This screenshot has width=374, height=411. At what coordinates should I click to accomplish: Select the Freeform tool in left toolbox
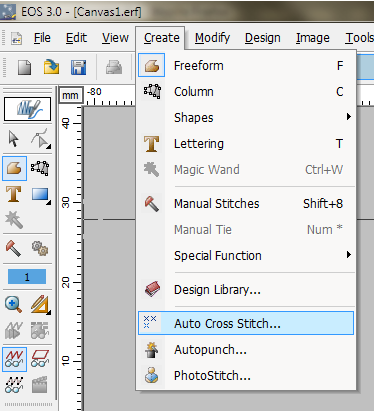pos(14,168)
